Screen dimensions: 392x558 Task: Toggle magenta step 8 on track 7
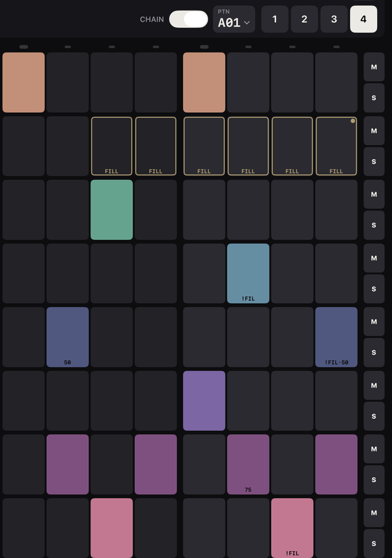[336, 464]
